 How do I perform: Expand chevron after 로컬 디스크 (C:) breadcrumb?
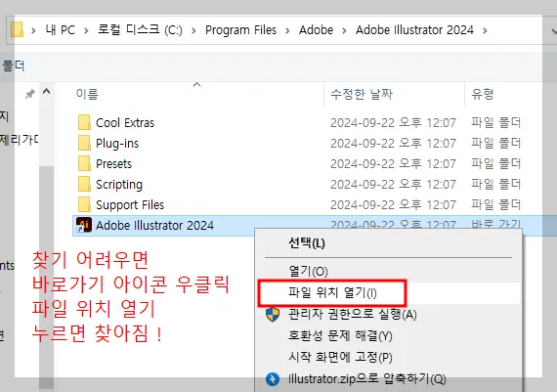[x=193, y=31]
